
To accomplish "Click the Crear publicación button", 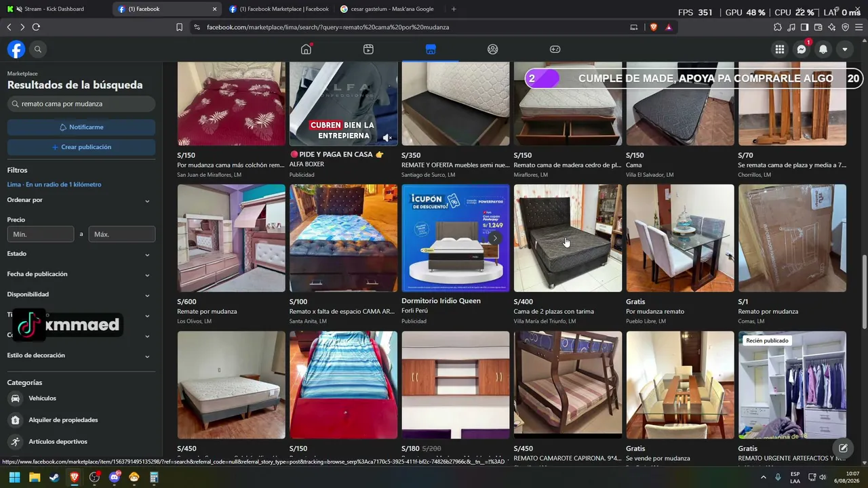I will coord(81,147).
